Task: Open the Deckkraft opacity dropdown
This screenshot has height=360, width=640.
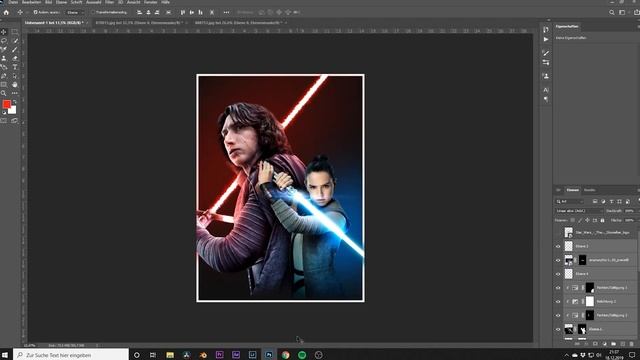Action: (x=631, y=211)
